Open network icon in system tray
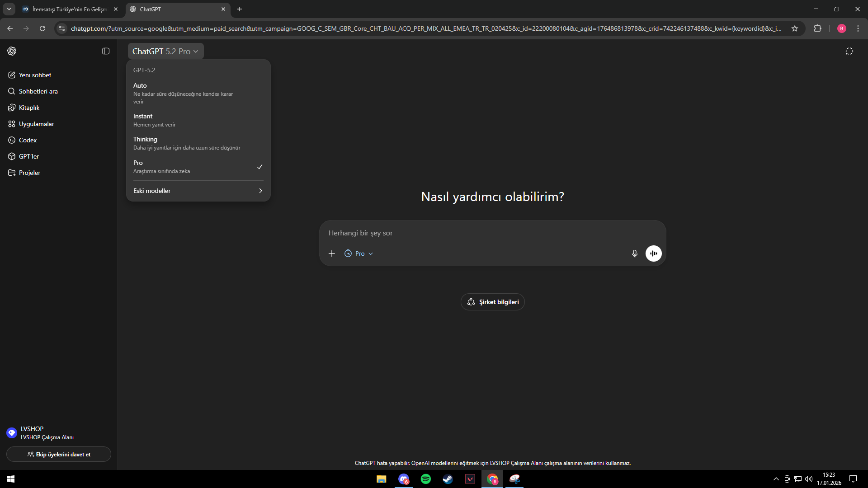 pyautogui.click(x=798, y=479)
